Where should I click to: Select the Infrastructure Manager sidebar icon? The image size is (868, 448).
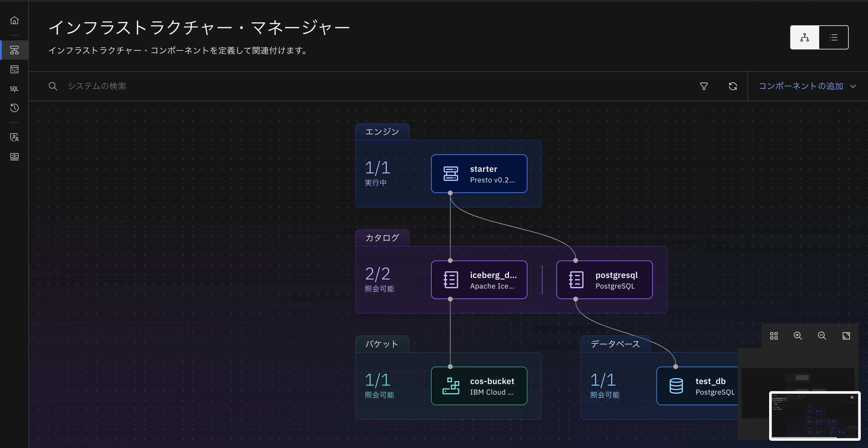[14, 50]
